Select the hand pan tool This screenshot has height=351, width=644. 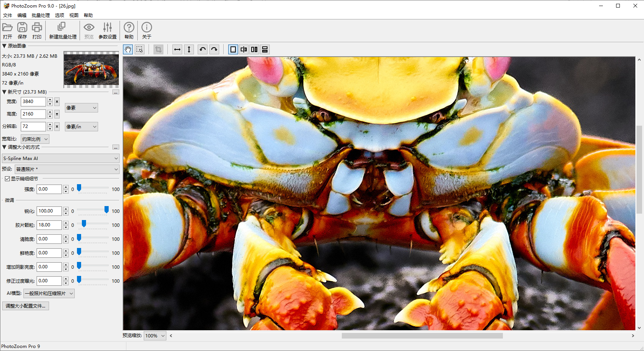tap(128, 49)
